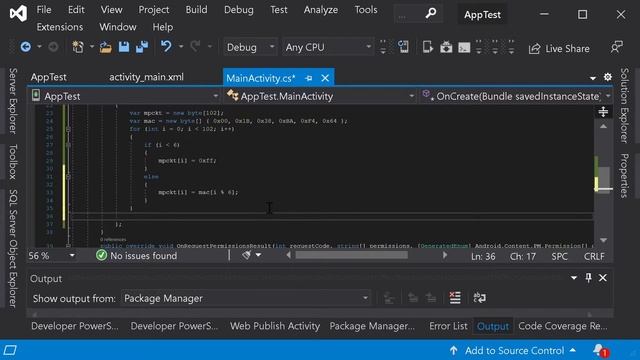Click the Visual Studio logo icon
The width and height of the screenshot is (640, 360).
coord(18,13)
